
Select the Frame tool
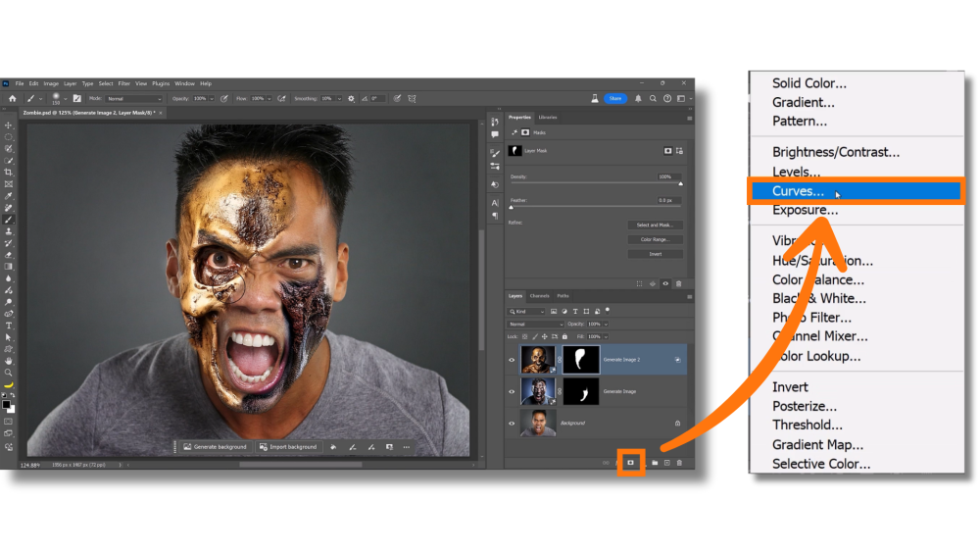coord(9,183)
